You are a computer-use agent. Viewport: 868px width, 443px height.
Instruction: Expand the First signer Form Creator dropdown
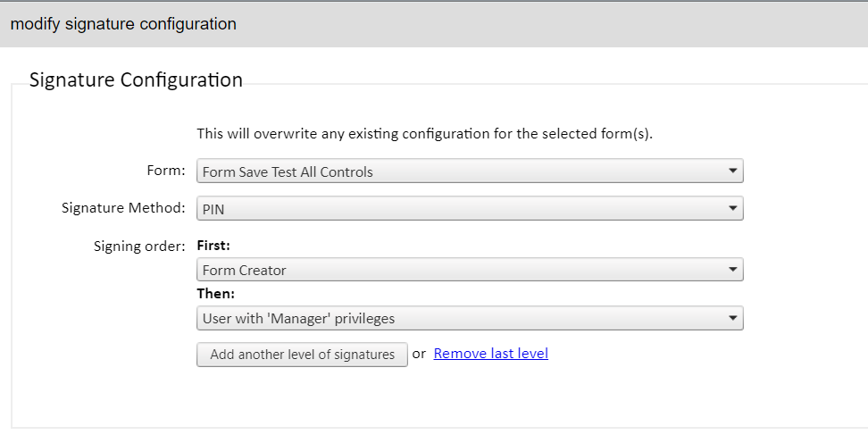pyautogui.click(x=470, y=270)
